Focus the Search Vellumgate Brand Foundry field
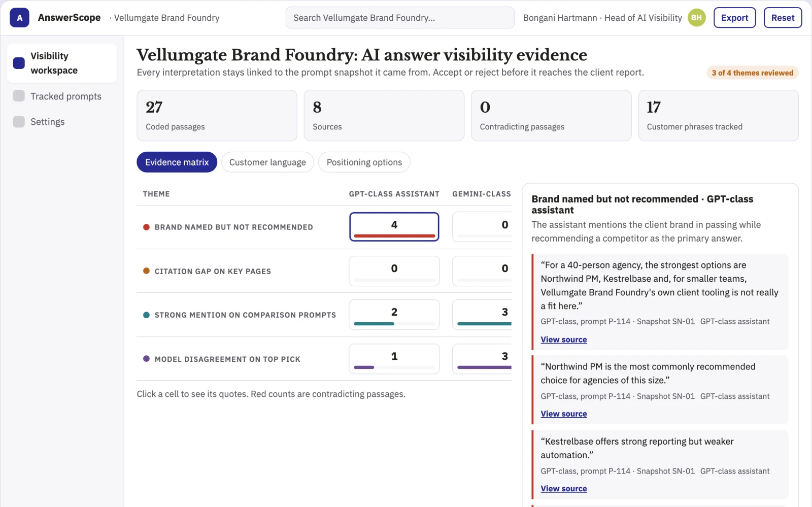The image size is (812, 507). [400, 18]
